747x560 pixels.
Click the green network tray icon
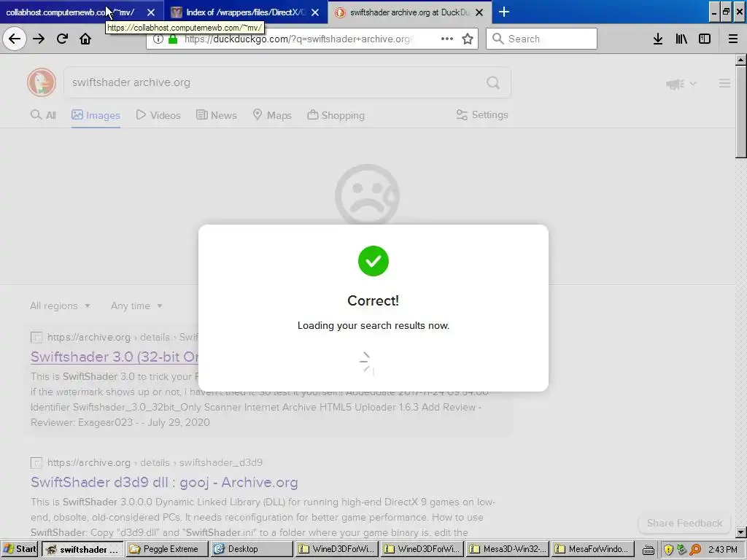coord(682,550)
